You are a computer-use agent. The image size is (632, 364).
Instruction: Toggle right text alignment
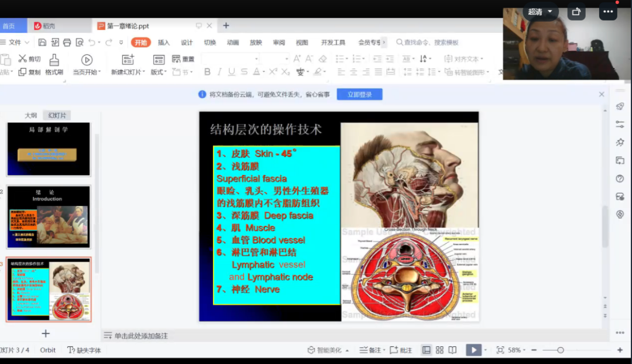coord(366,72)
